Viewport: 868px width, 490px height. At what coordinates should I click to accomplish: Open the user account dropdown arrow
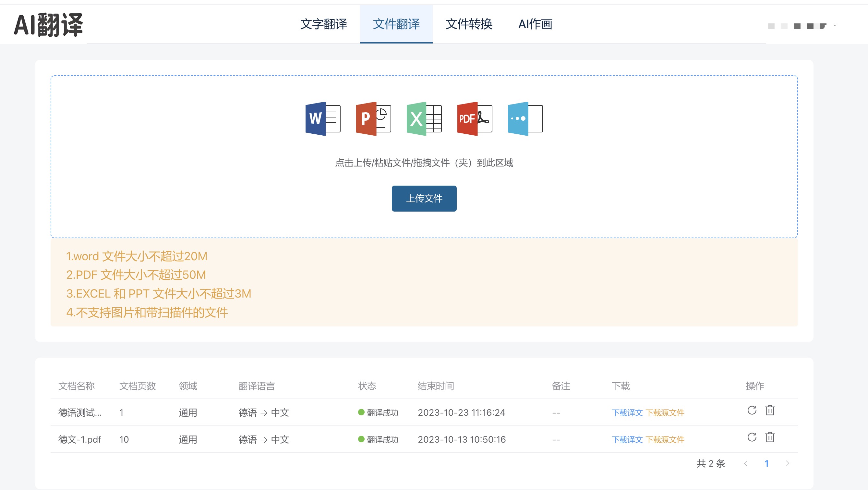[x=835, y=25]
